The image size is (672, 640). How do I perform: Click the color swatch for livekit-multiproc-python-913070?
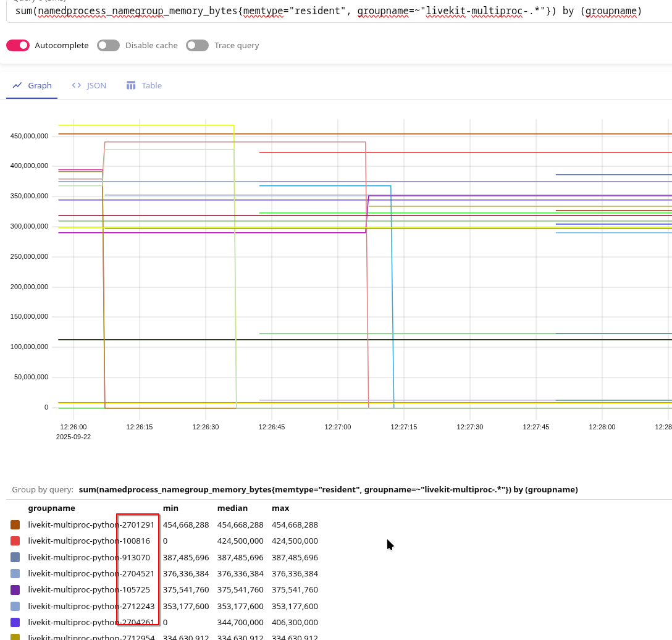click(15, 557)
